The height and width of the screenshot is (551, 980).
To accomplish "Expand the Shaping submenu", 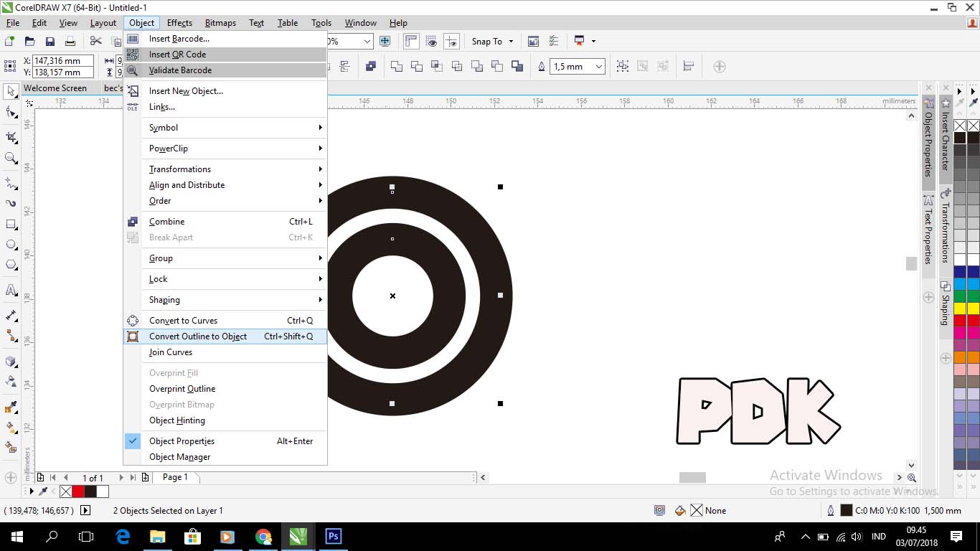I will coord(225,300).
